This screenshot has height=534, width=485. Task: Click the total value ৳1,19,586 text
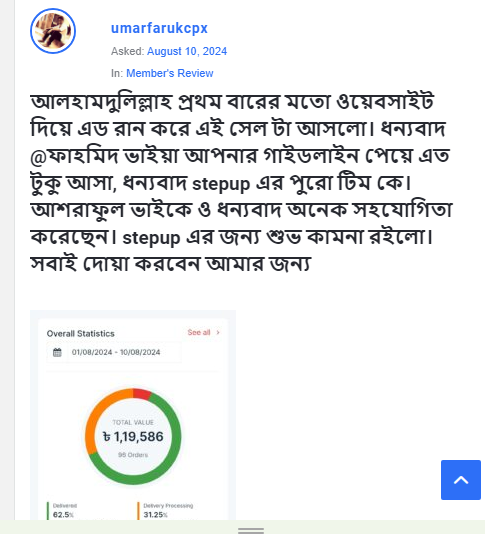point(133,437)
